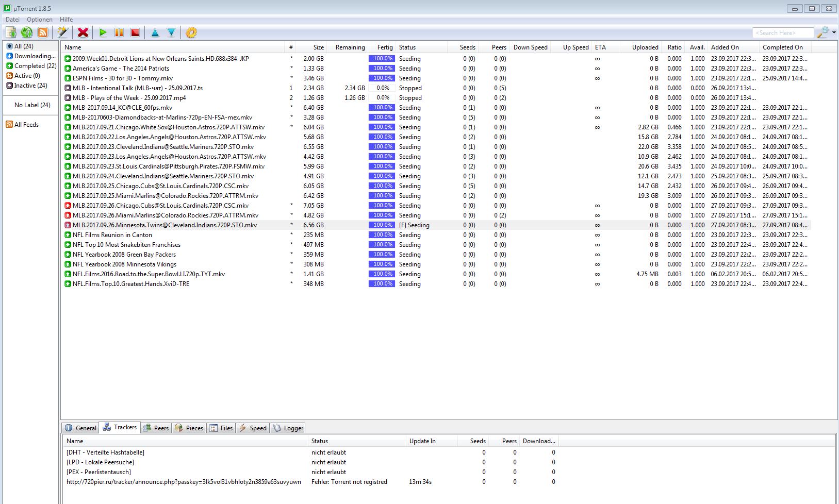The image size is (839, 504).
Task: Switch to the Logger tab
Action: pyautogui.click(x=288, y=428)
